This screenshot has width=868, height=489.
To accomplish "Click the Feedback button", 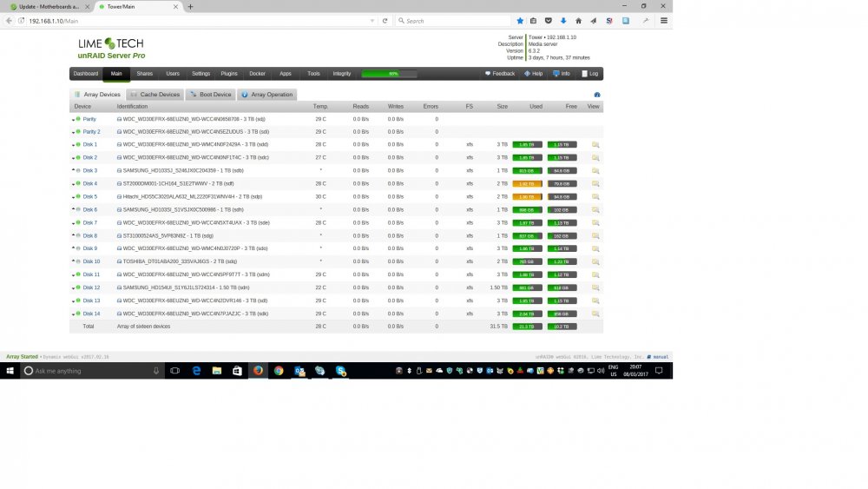I will click(x=500, y=74).
